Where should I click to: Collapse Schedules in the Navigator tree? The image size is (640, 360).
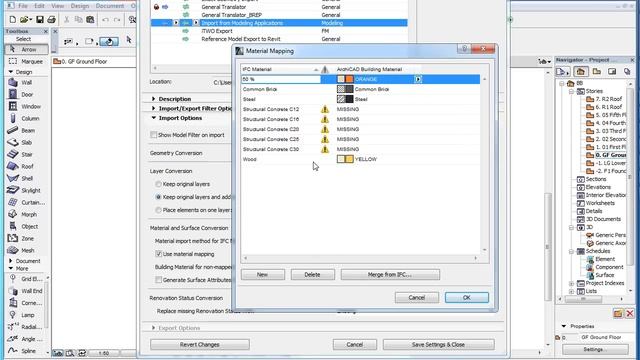pyautogui.click(x=571, y=251)
